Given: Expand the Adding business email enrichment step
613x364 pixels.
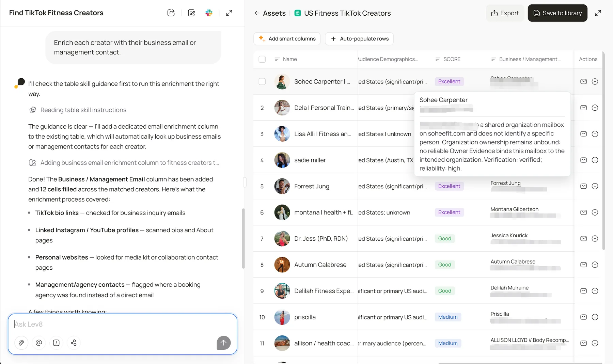Looking at the screenshot, I should pos(124,163).
